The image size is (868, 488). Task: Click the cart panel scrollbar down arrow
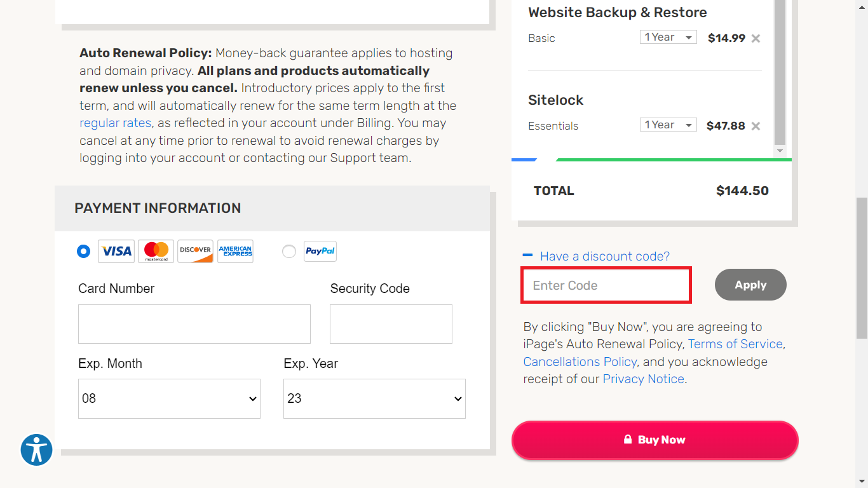780,151
